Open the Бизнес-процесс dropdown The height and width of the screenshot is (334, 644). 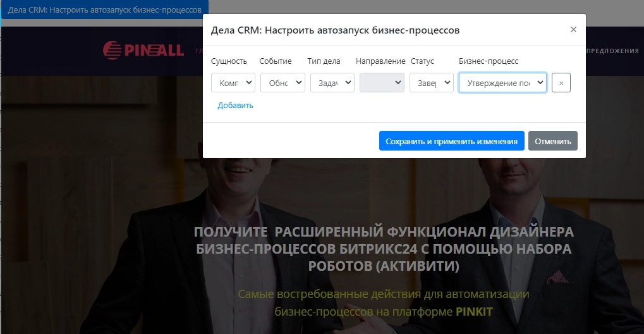click(x=502, y=83)
